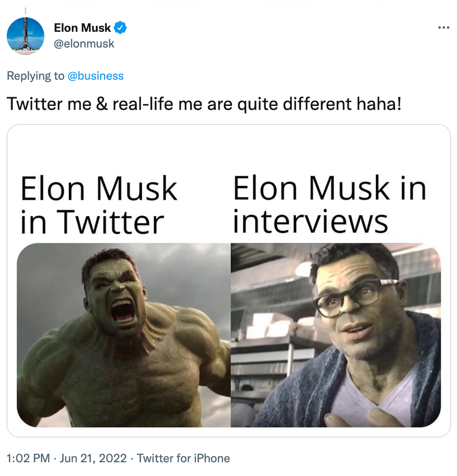Open the @business mention link
This screenshot has width=457, height=476.
tap(95, 76)
